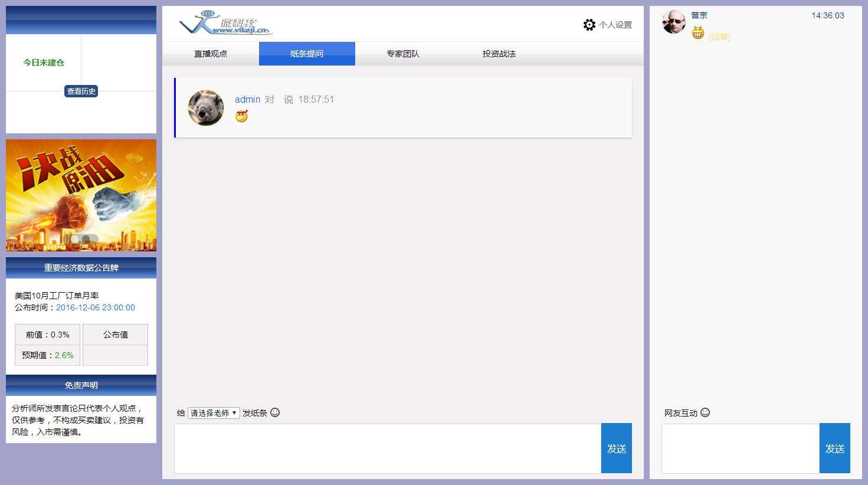Click the grinning emoji in 普京's message
Image resolution: width=868 pixels, height=485 pixels.
coord(698,34)
